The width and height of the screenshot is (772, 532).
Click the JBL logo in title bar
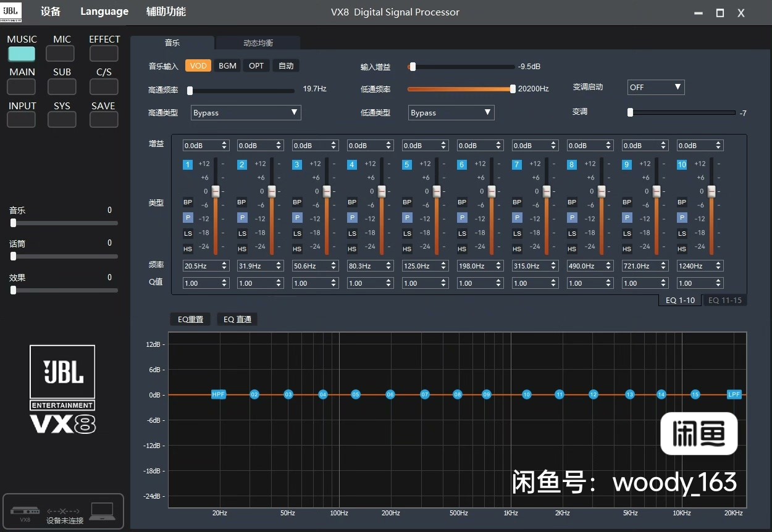(x=12, y=12)
